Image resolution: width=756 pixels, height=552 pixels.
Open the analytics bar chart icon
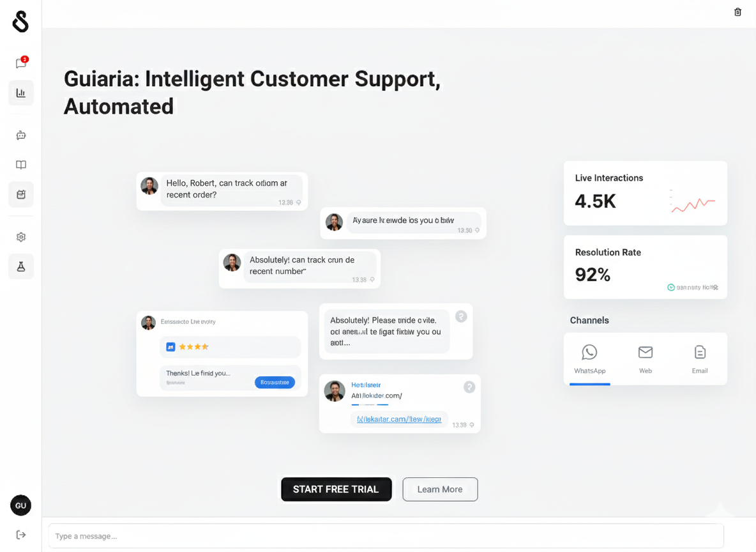21,93
